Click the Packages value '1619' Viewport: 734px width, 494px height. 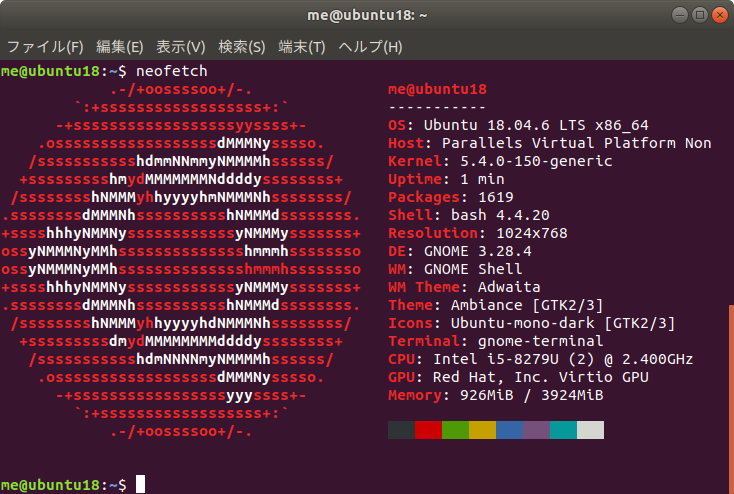tap(496, 197)
